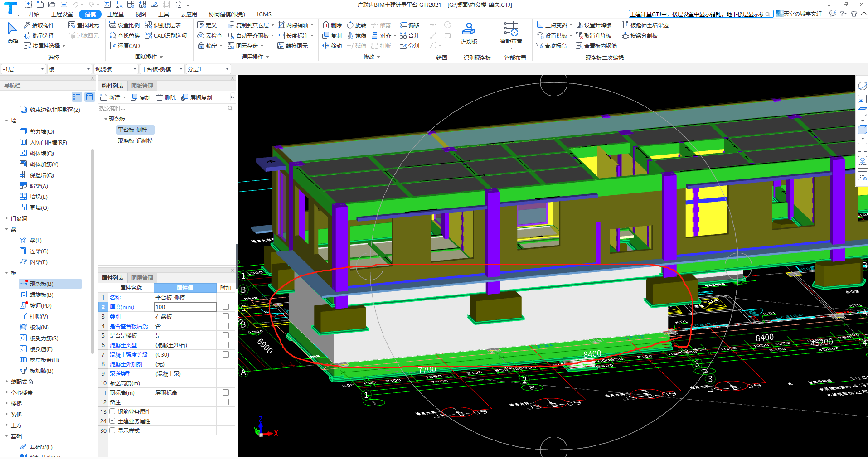Click the 搜索构件 search field
868x459 pixels.
(166, 108)
